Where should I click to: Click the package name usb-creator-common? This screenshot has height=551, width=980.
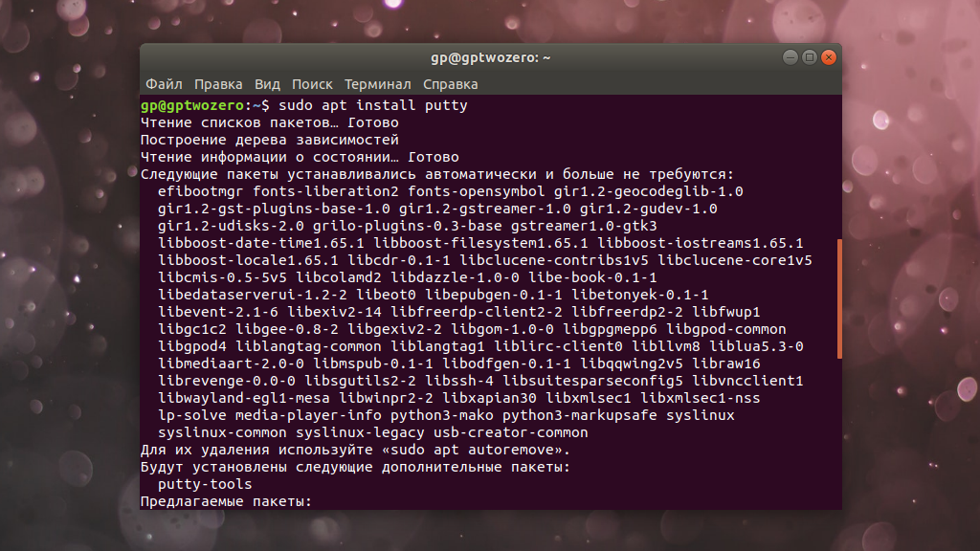click(x=511, y=432)
